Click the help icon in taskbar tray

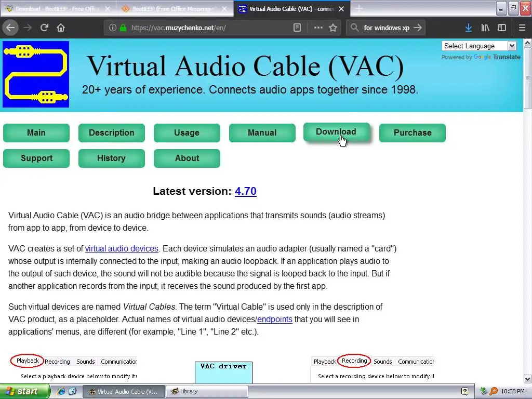(x=464, y=391)
